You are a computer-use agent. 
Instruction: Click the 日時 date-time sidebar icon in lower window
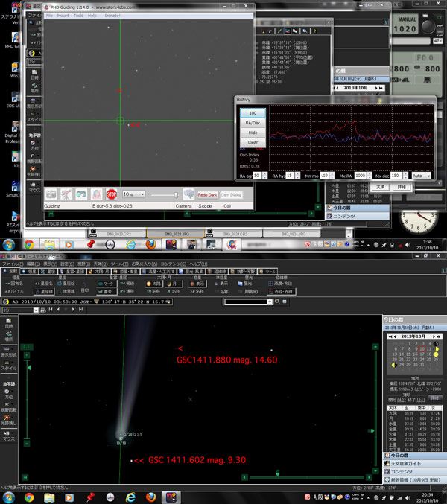tap(9, 323)
